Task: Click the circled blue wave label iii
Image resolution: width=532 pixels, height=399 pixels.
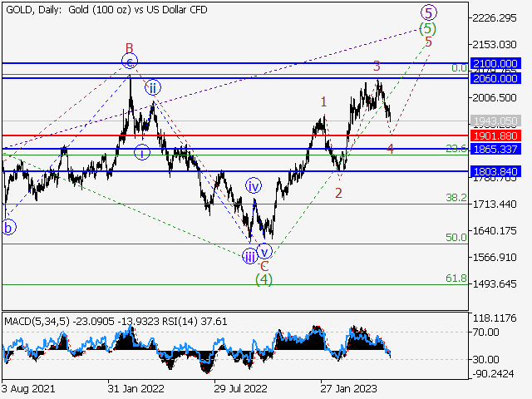Action: click(250, 256)
